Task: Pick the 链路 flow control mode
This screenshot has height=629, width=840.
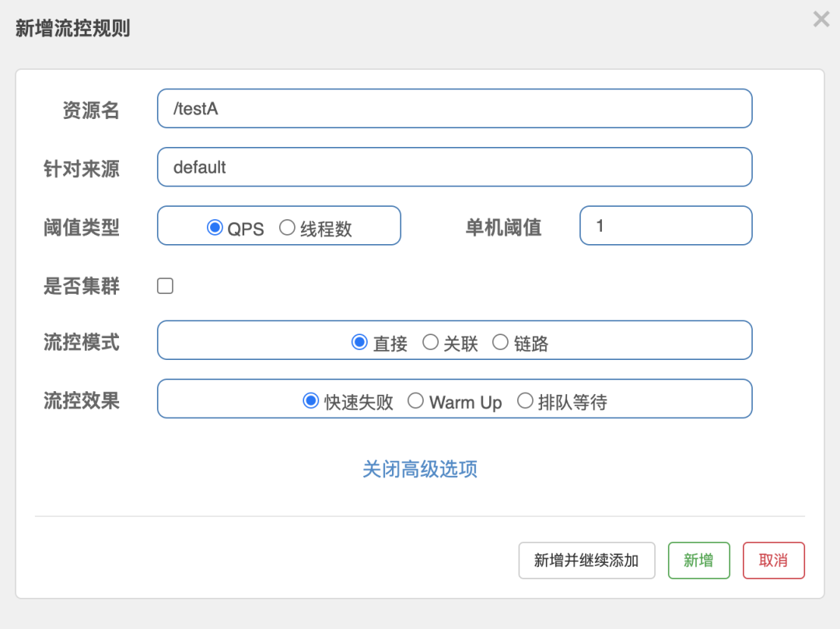Action: [500, 342]
